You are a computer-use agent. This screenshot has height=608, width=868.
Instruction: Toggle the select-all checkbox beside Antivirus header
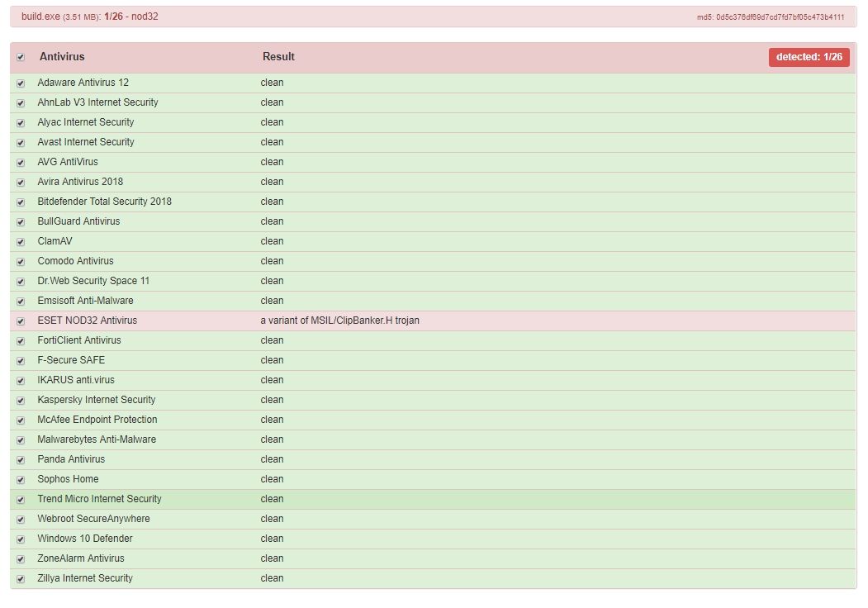(x=21, y=58)
